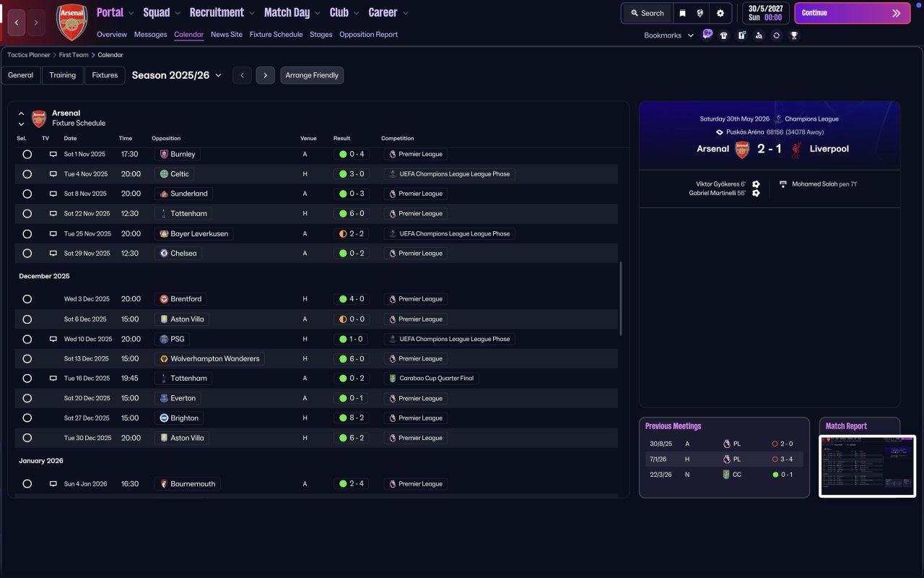Open the Tottenham 6 - 0 result
Screen dimensions: 924x578
coord(352,214)
